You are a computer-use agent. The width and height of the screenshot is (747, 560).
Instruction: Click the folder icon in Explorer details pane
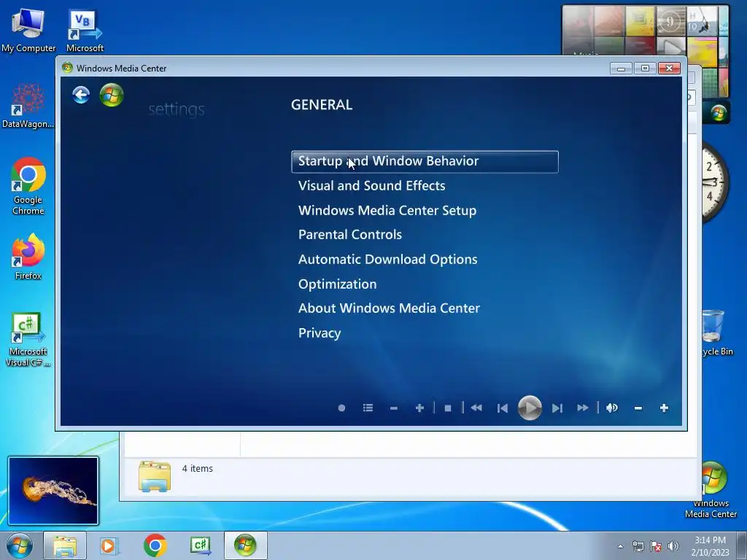[155, 475]
